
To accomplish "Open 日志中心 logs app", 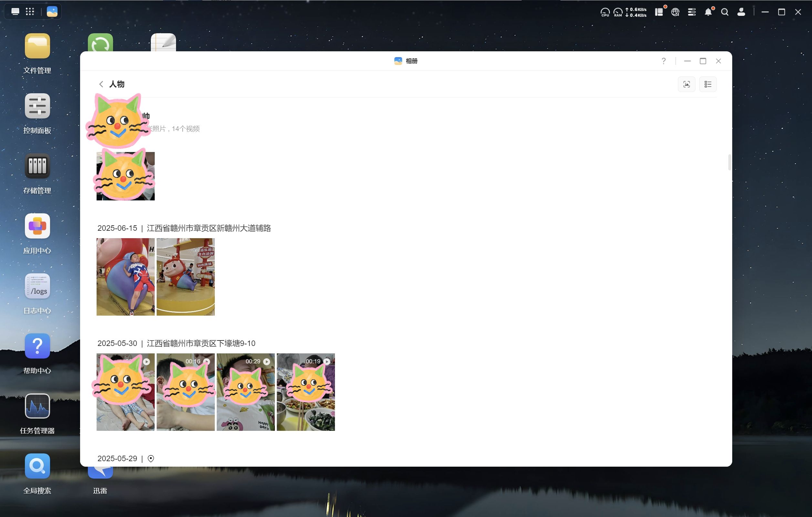I will [x=37, y=286].
